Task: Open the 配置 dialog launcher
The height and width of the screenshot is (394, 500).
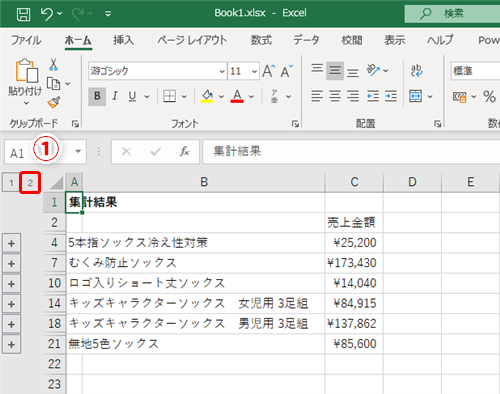Action: pyautogui.click(x=438, y=124)
